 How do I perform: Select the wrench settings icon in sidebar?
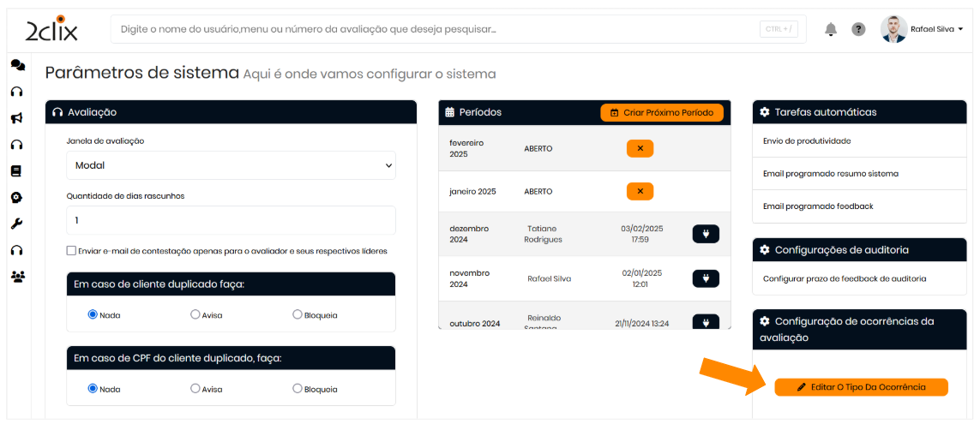tap(16, 224)
